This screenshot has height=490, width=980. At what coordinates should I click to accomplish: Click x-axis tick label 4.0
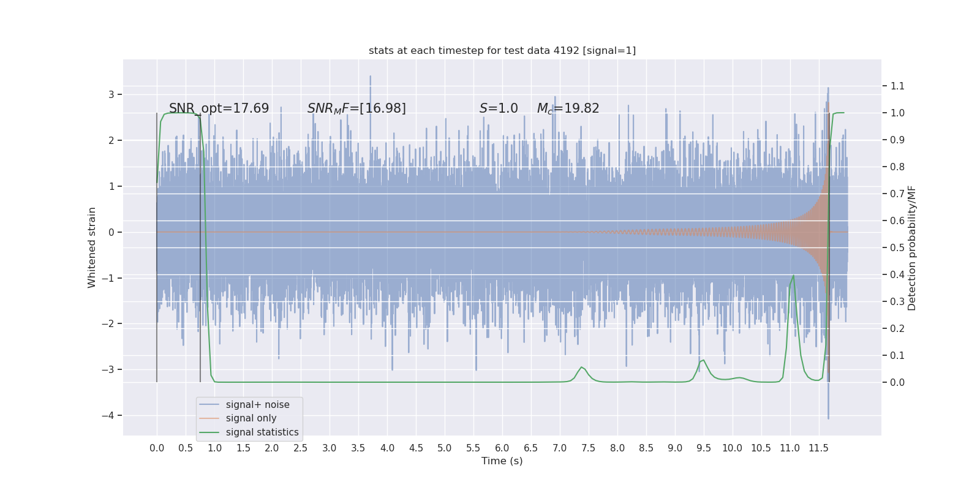click(x=387, y=448)
